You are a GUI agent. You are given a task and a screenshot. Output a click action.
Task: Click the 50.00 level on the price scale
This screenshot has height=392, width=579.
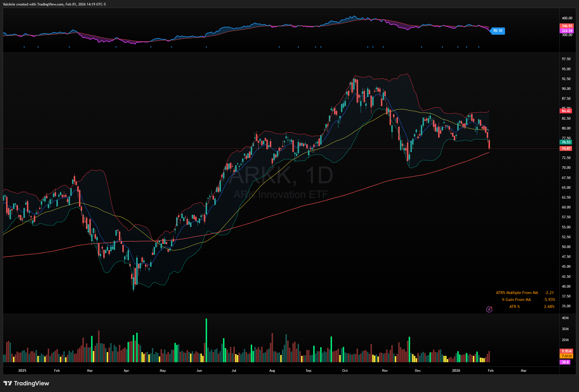[x=566, y=247]
